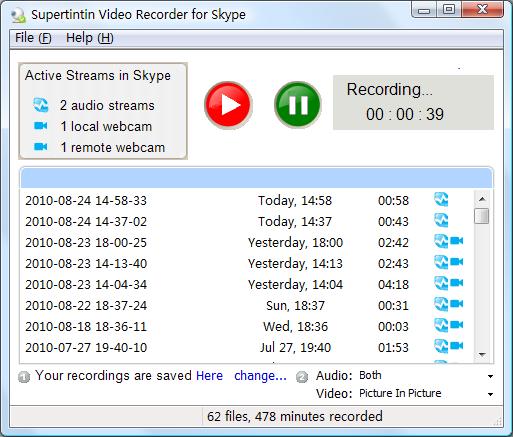Select recording 2010-08-23 14-13-40
The height and width of the screenshot is (437, 513).
pyautogui.click(x=247, y=263)
